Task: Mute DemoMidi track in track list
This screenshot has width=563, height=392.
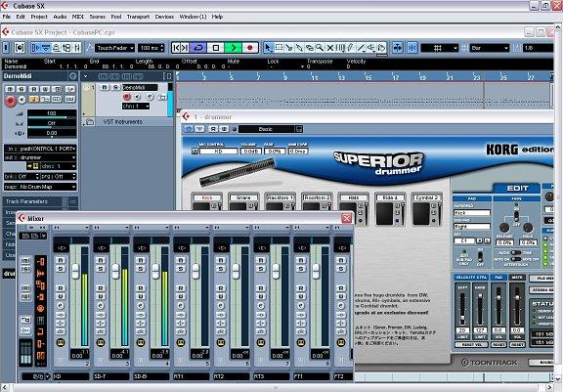Action: pos(105,88)
